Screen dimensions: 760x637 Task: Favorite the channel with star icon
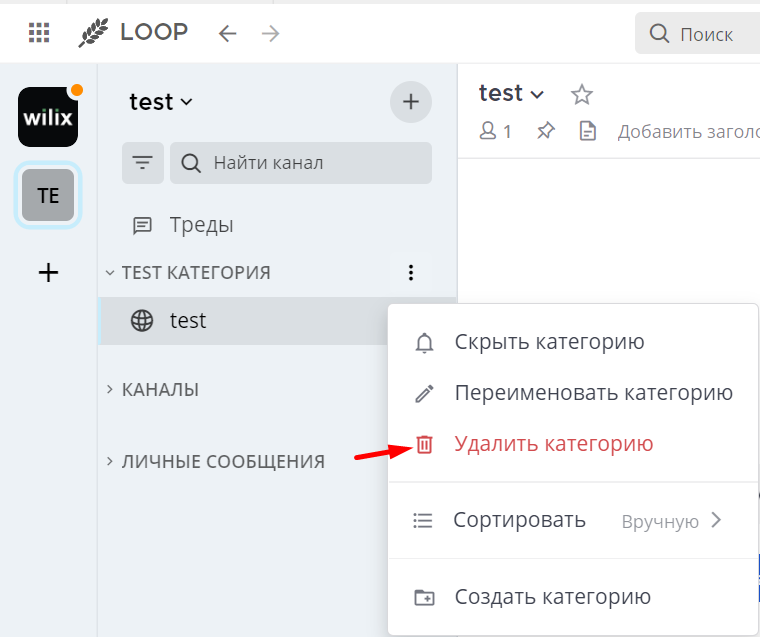pyautogui.click(x=581, y=95)
